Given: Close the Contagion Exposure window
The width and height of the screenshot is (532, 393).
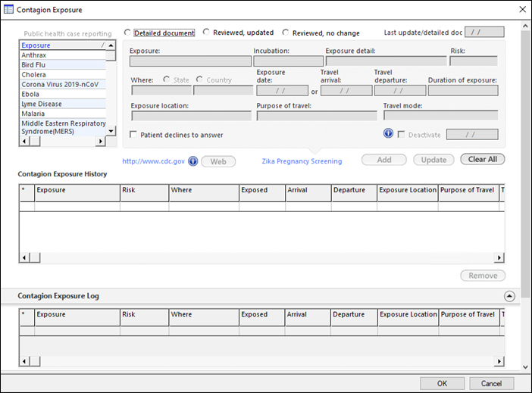Looking at the screenshot, I should pyautogui.click(x=523, y=10).
